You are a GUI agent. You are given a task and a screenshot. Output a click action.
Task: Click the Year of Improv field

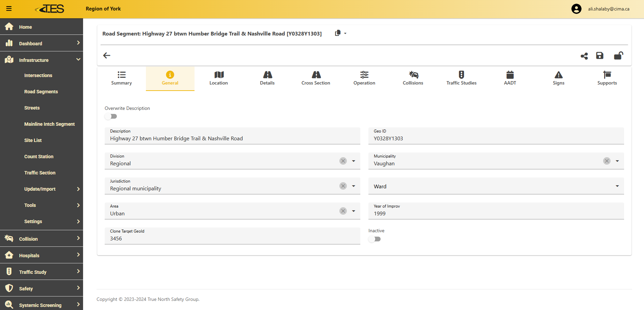click(x=496, y=213)
